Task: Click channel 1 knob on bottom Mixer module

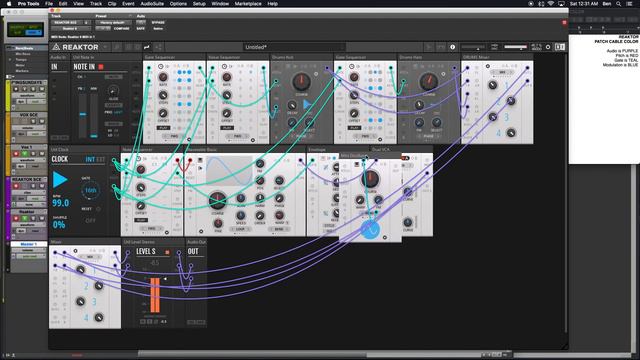Action: [80, 270]
